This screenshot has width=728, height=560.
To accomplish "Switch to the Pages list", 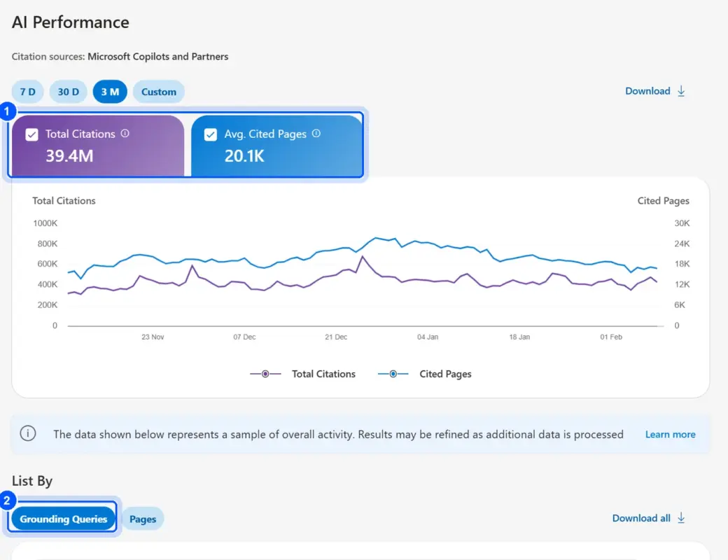I will [x=143, y=519].
